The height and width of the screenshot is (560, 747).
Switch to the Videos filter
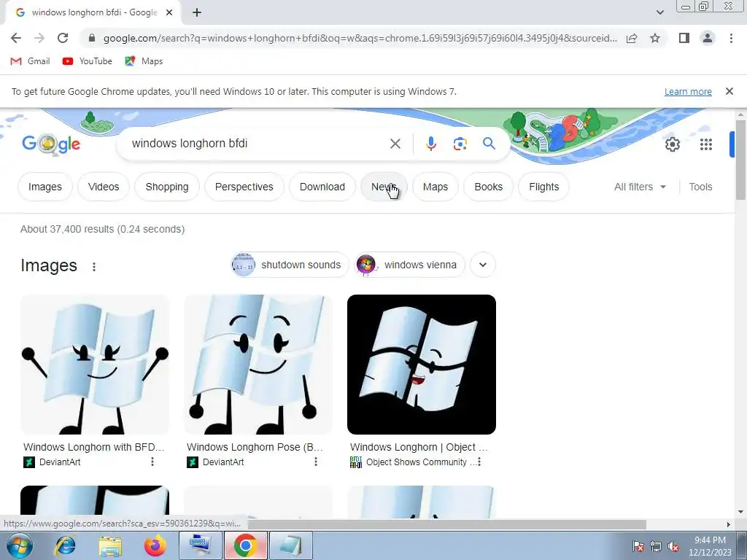click(x=104, y=187)
